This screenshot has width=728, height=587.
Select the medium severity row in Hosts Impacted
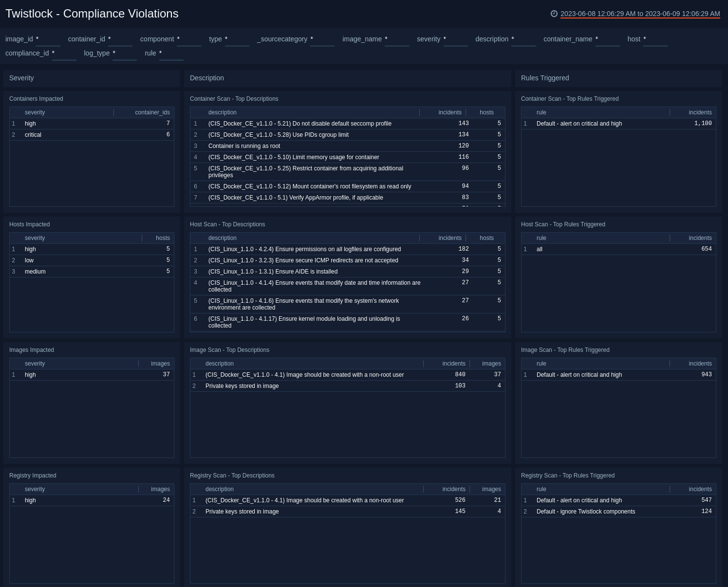pos(73,272)
